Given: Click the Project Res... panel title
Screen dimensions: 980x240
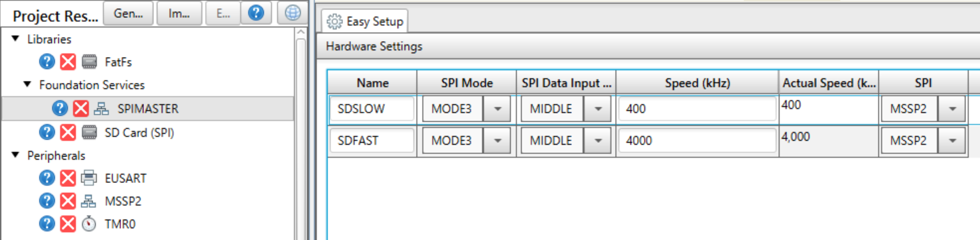Looking at the screenshot, I should (x=55, y=16).
